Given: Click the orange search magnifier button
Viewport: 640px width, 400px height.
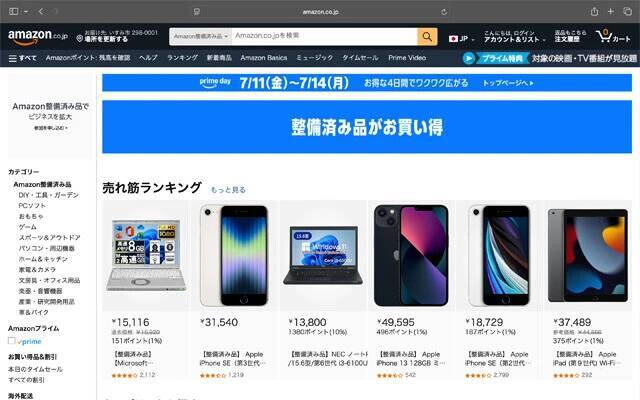Looking at the screenshot, I should (x=427, y=37).
